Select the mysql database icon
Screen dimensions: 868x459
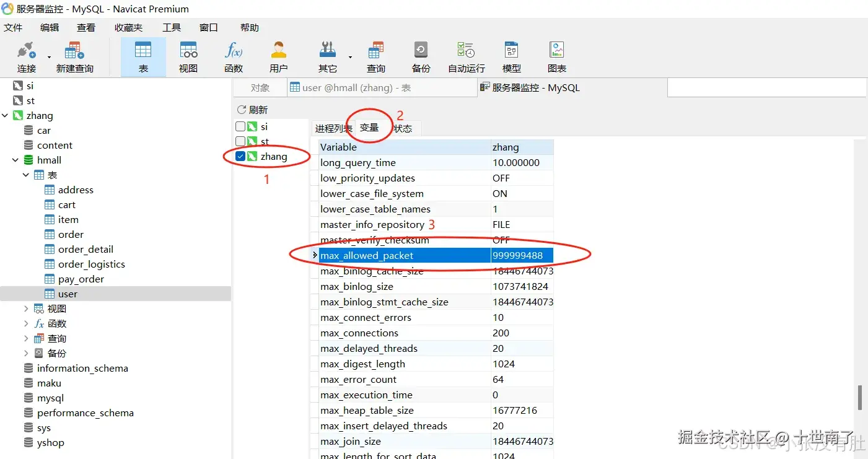pos(28,398)
